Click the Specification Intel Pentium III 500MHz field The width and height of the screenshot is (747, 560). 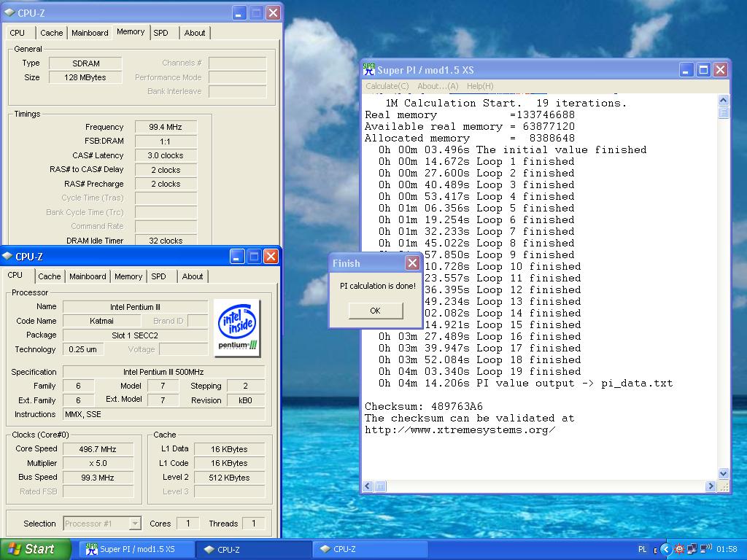(164, 372)
